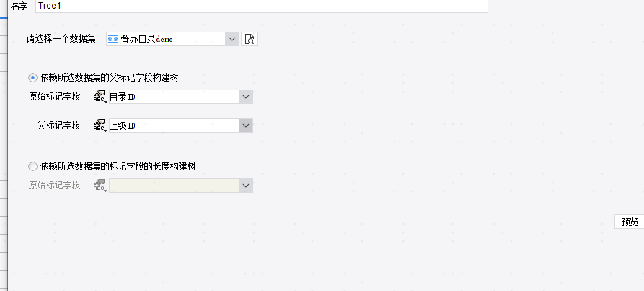The width and height of the screenshot is (644, 291).
Task: Click the 督办目录demo combo box text
Action: [166, 39]
